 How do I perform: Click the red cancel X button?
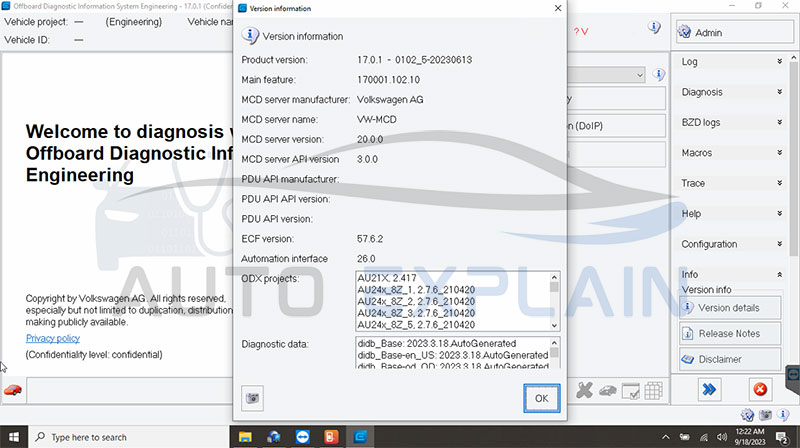760,390
